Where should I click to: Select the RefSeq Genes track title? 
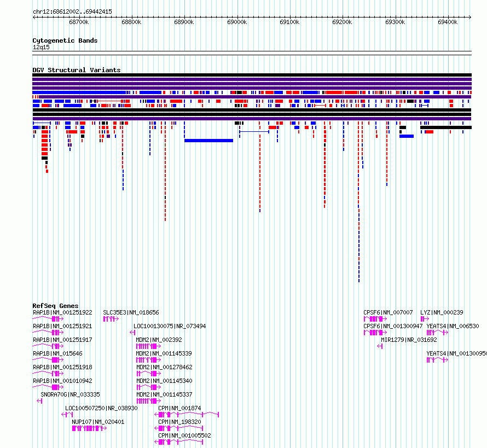(55, 305)
